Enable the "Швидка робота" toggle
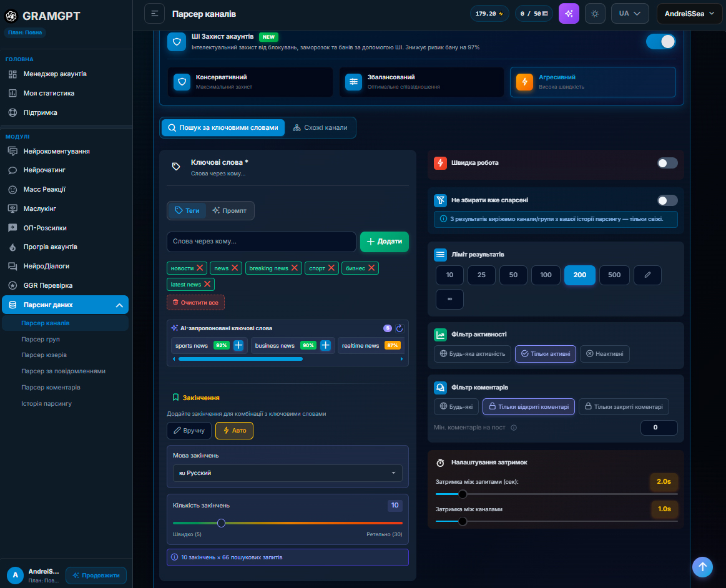This screenshot has width=726, height=588. 667,163
